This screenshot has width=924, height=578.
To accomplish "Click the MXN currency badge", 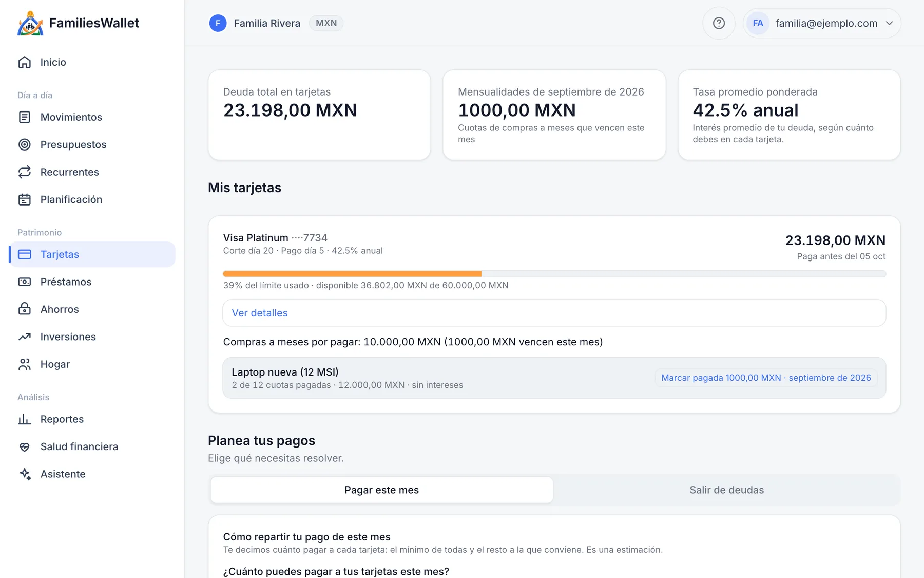I will click(x=326, y=23).
